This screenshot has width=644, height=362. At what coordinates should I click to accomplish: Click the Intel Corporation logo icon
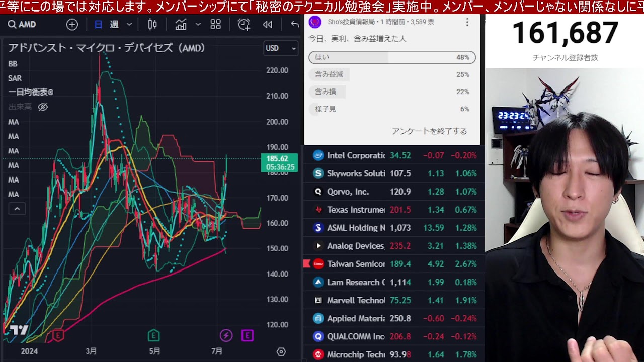318,155
